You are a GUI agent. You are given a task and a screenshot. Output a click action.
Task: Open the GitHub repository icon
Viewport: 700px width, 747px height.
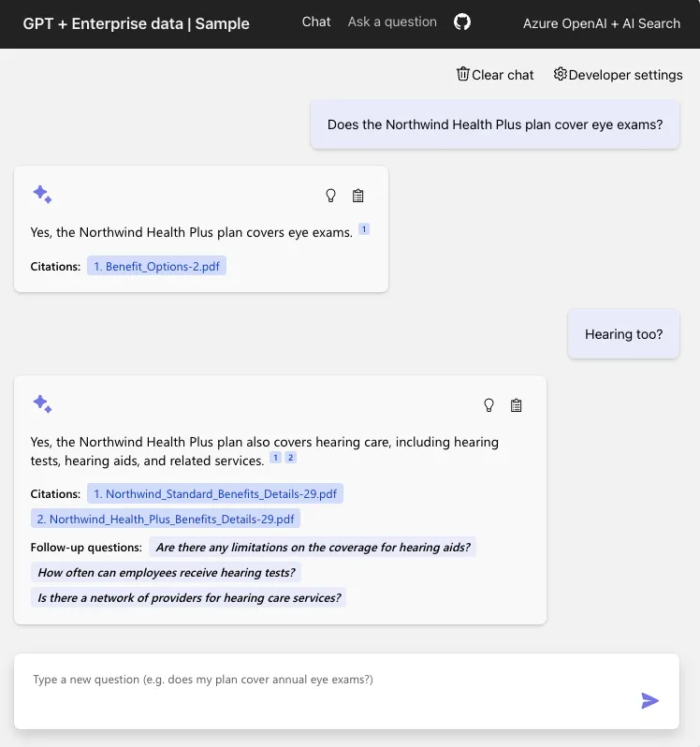462,22
